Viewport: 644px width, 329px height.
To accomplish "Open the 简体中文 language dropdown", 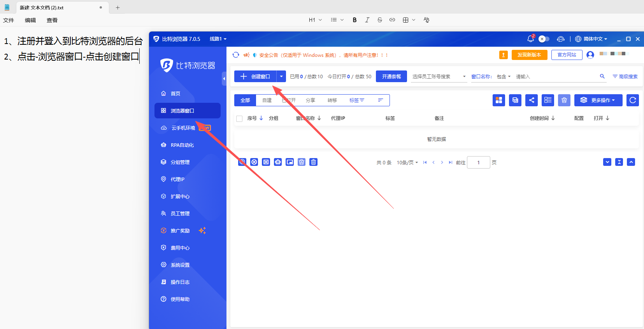I will pos(591,39).
